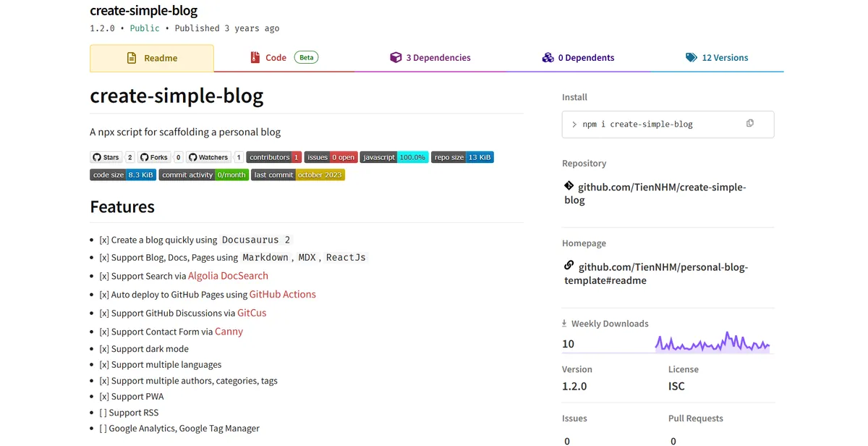Click the 'Support dark mode' list item
Image resolution: width=868 pixels, height=446 pixels.
(144, 349)
